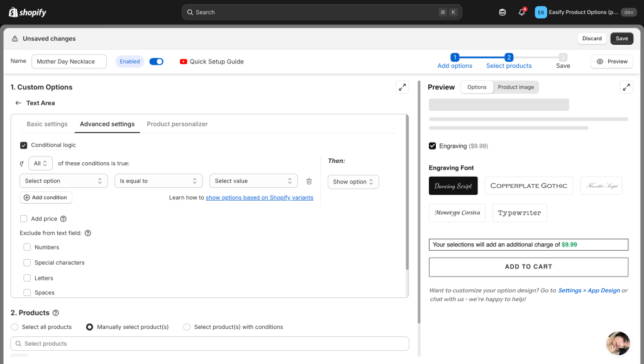Expand the Custom Options panel to fullscreen
Viewport: 644px width, 364px height.
pyautogui.click(x=402, y=87)
